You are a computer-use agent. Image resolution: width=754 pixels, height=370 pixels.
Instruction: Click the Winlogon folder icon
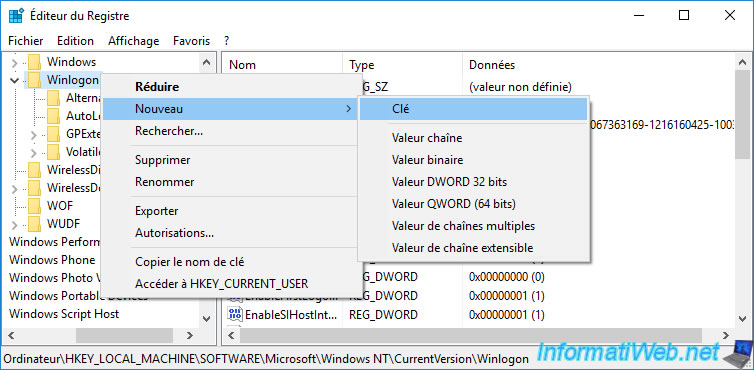coord(35,80)
